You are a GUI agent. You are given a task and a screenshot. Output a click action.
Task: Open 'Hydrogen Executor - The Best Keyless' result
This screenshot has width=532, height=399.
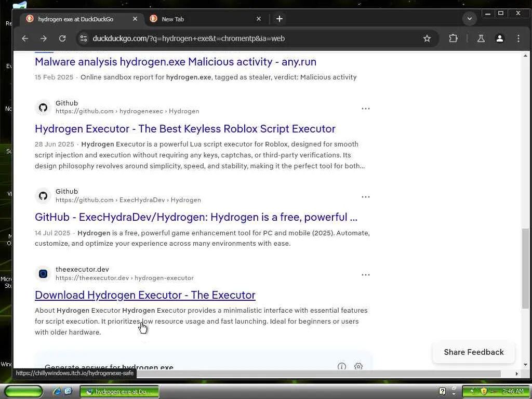(185, 129)
